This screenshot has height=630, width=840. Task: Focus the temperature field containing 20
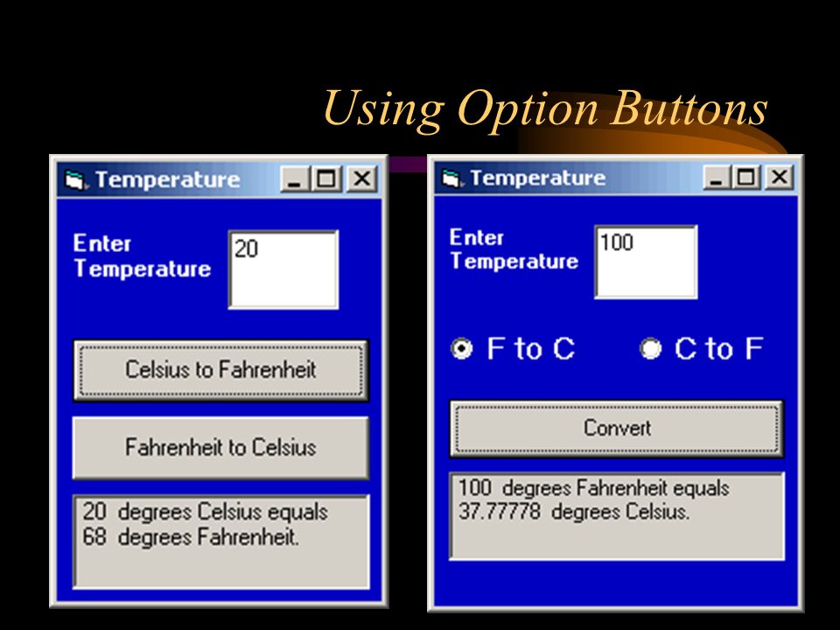(283, 269)
